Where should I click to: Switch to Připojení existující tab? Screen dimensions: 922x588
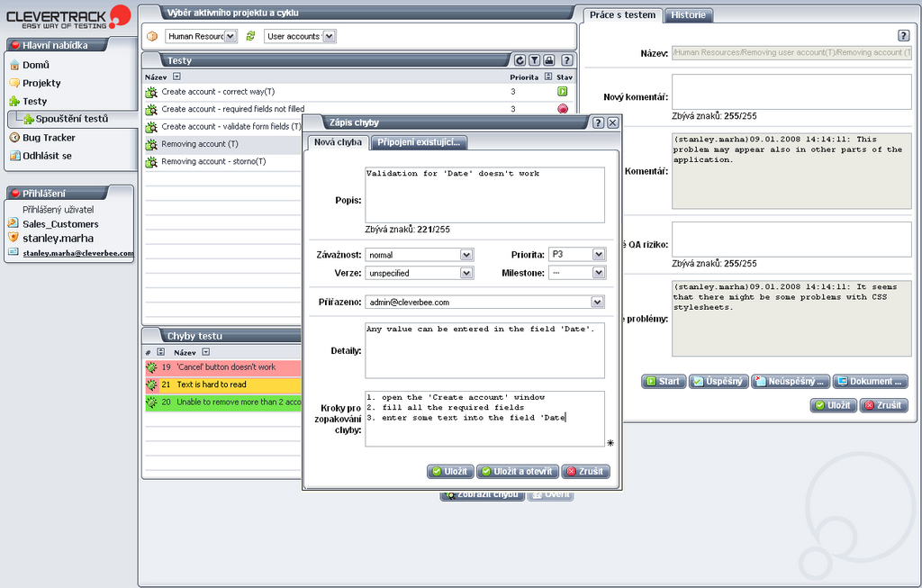(419, 142)
